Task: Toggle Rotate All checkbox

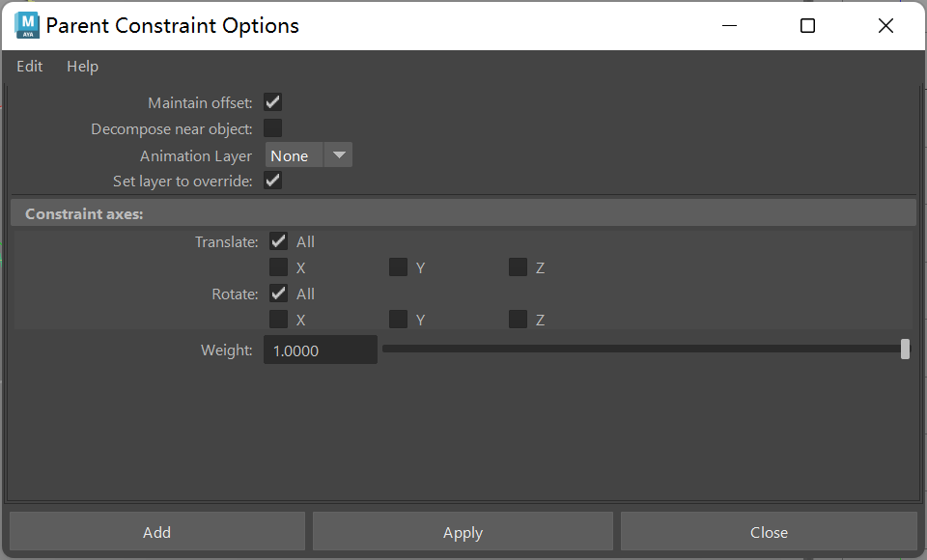Action: pyautogui.click(x=279, y=294)
